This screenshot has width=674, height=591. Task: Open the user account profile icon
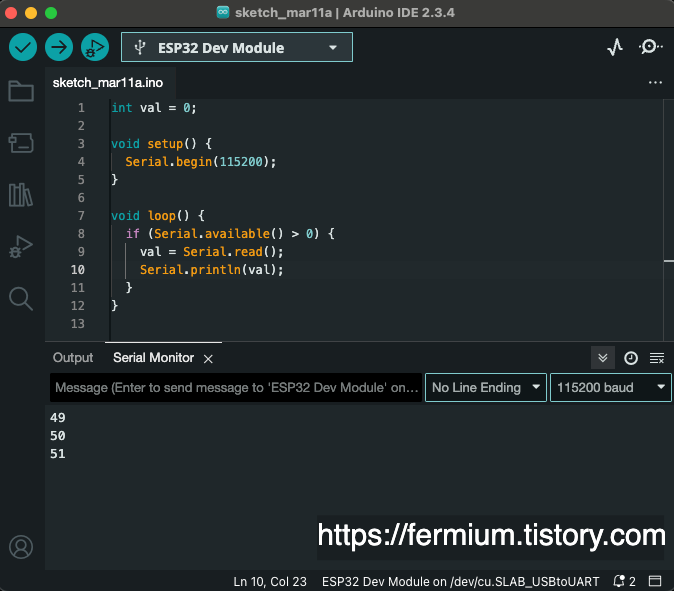(x=21, y=547)
